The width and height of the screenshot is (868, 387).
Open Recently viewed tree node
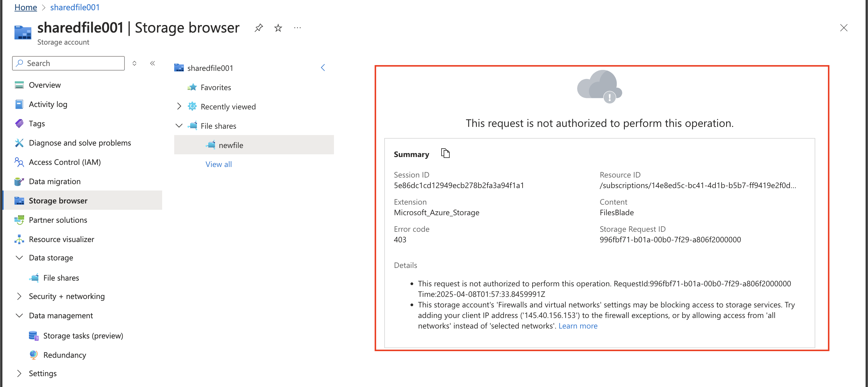228,106
